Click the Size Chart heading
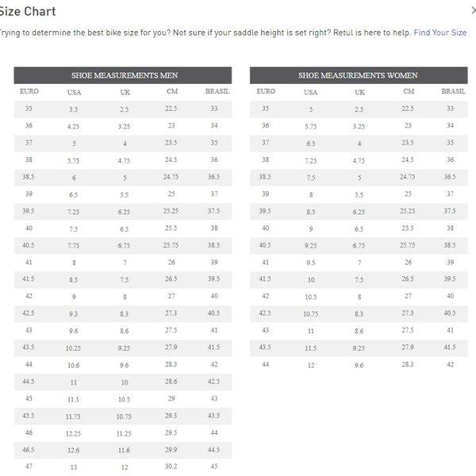The image size is (476, 476). click(x=28, y=12)
